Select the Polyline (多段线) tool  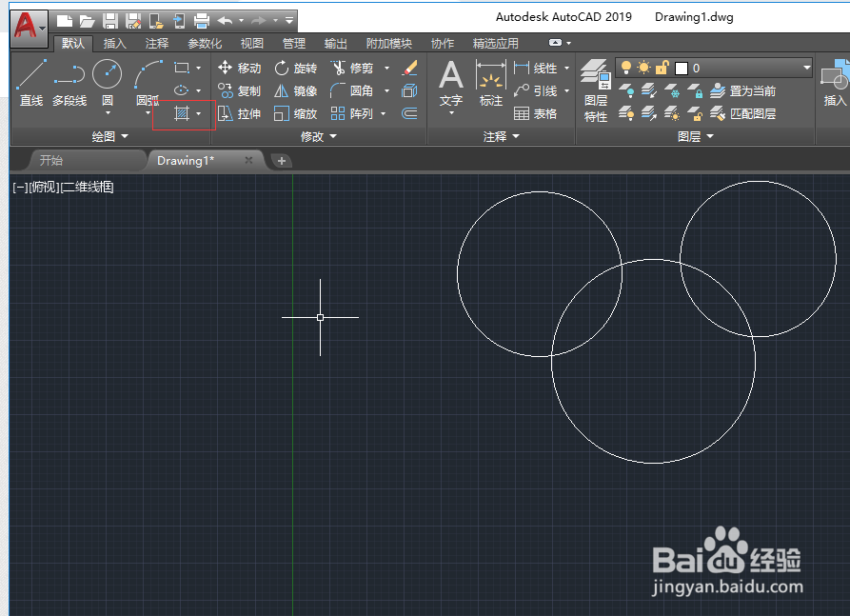pos(69,83)
